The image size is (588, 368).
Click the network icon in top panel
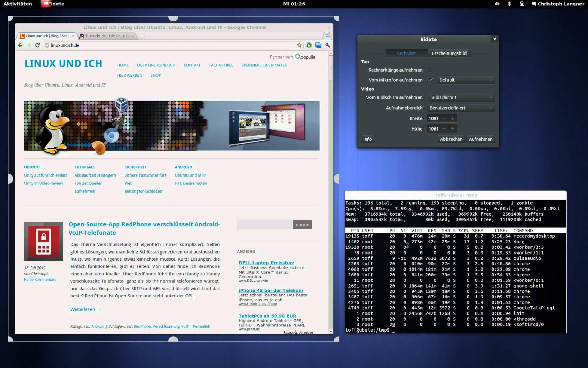coord(522,4)
